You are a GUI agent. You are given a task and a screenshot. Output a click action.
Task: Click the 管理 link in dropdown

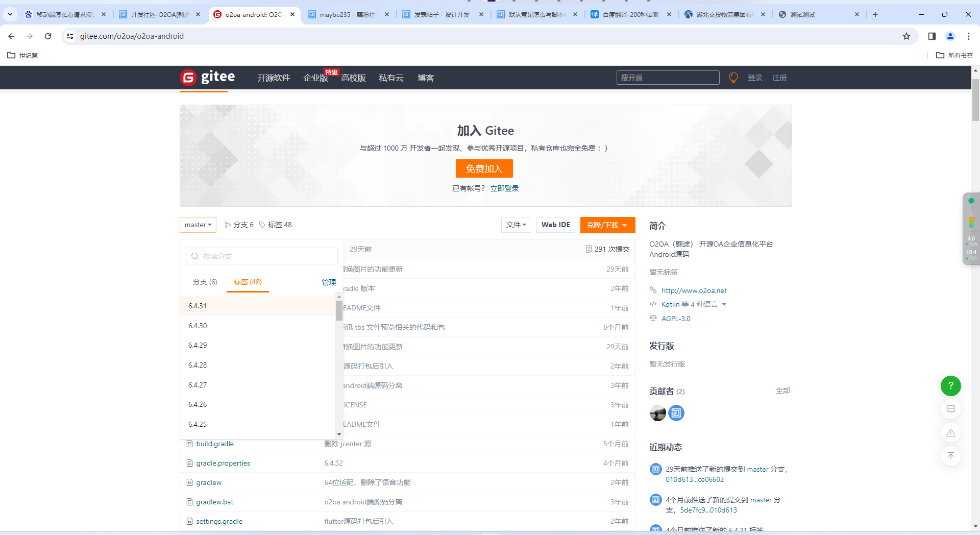(329, 282)
